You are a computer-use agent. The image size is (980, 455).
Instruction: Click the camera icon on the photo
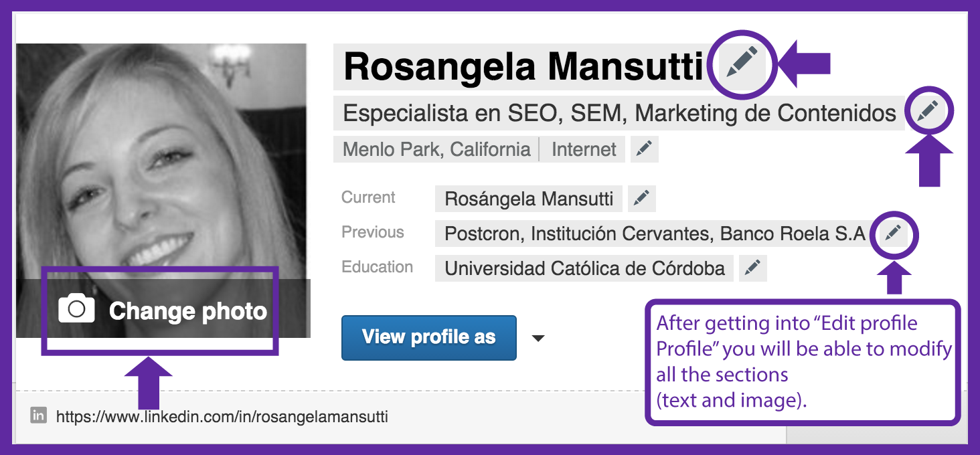tap(76, 309)
